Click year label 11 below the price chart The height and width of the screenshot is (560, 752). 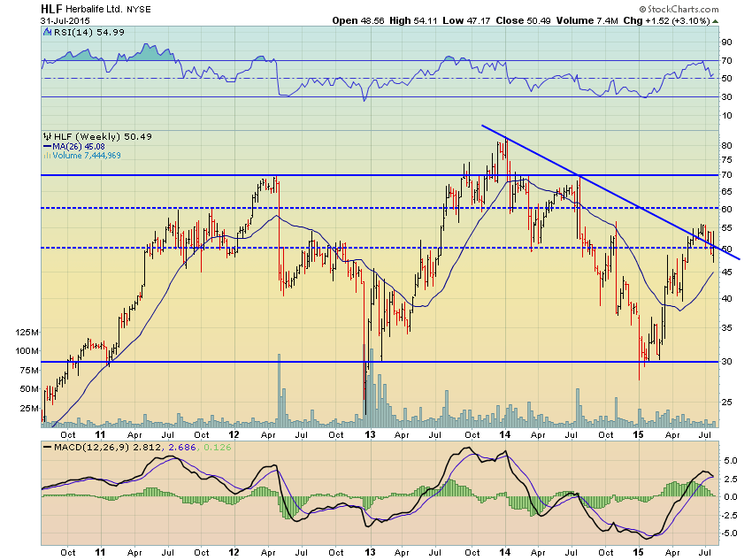pyautogui.click(x=100, y=434)
